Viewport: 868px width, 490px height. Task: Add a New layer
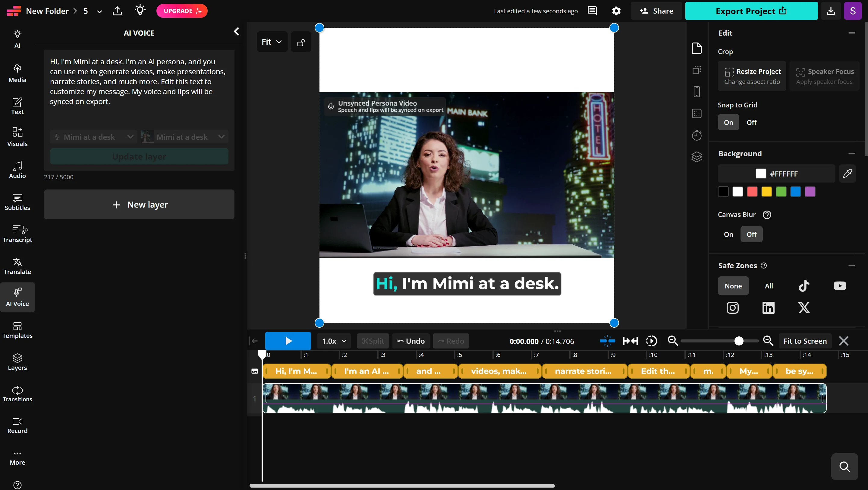tap(139, 204)
